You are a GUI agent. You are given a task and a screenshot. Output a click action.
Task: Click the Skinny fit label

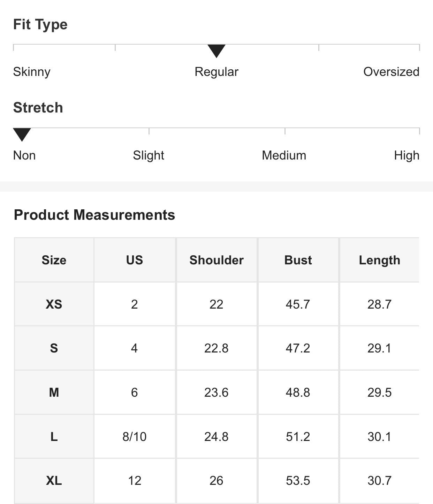click(x=32, y=72)
